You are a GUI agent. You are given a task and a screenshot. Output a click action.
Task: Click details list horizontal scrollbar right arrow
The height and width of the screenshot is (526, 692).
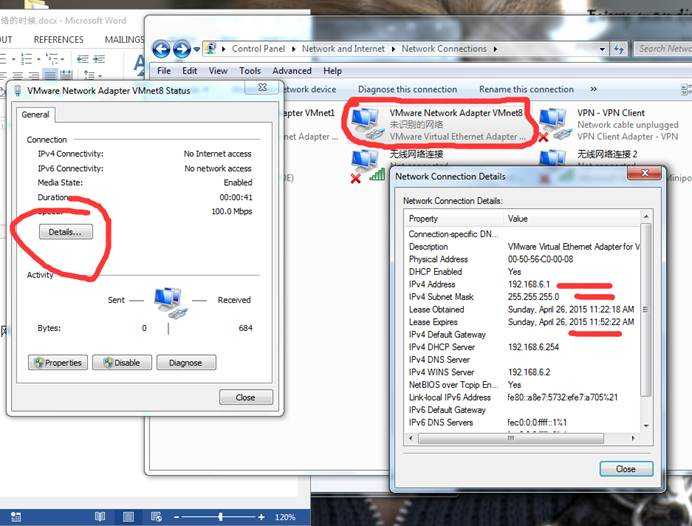point(633,438)
